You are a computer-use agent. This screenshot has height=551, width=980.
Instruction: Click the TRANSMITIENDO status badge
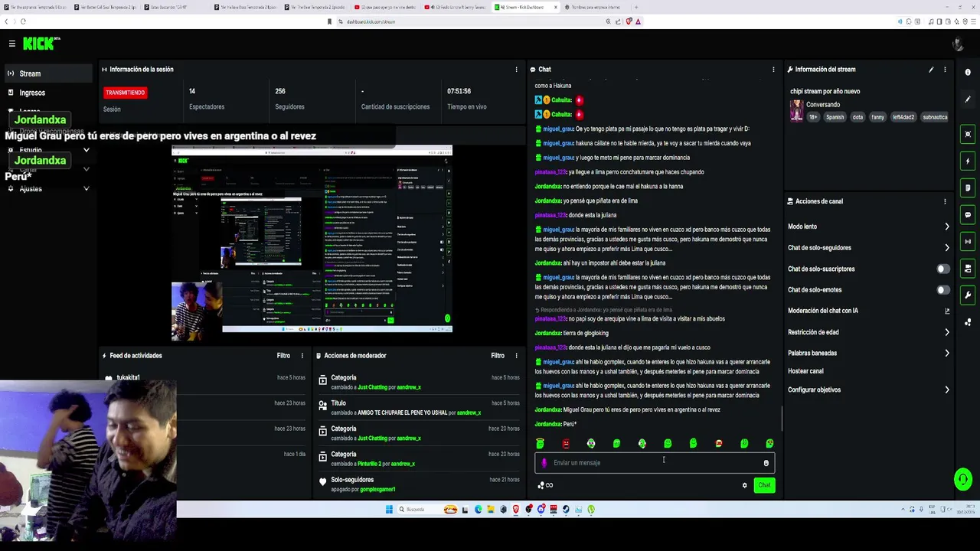click(125, 93)
